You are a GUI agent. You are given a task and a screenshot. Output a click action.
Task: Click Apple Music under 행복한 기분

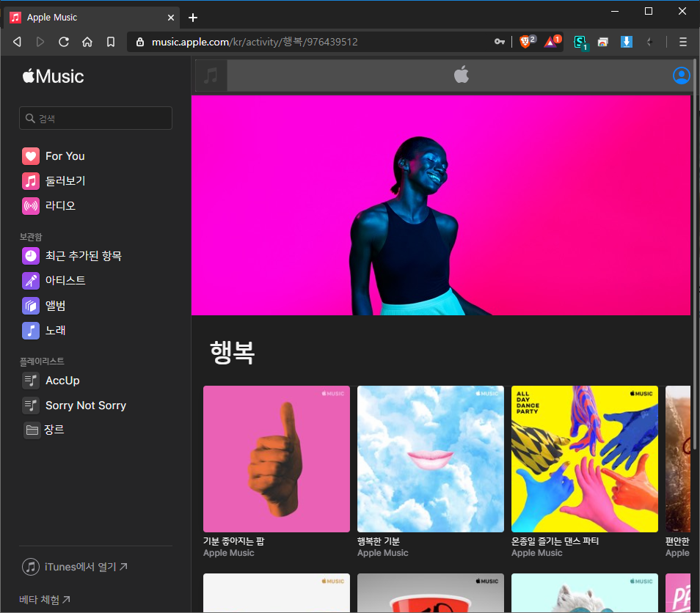coord(382,553)
